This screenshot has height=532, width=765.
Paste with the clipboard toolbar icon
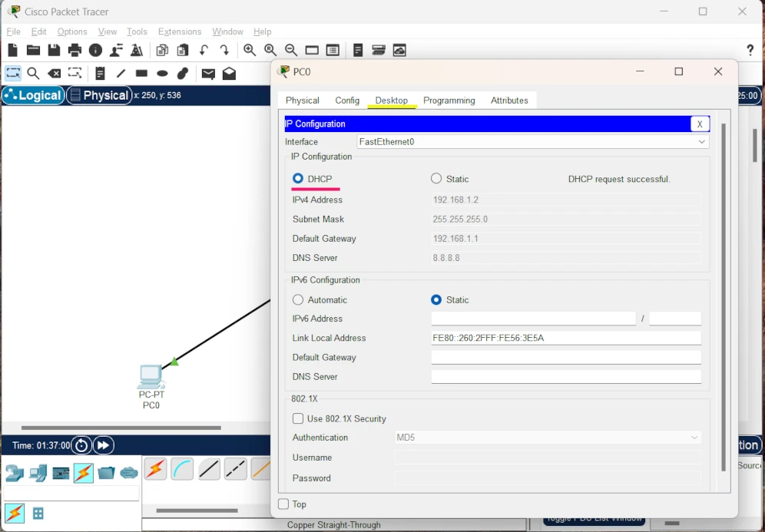(183, 50)
